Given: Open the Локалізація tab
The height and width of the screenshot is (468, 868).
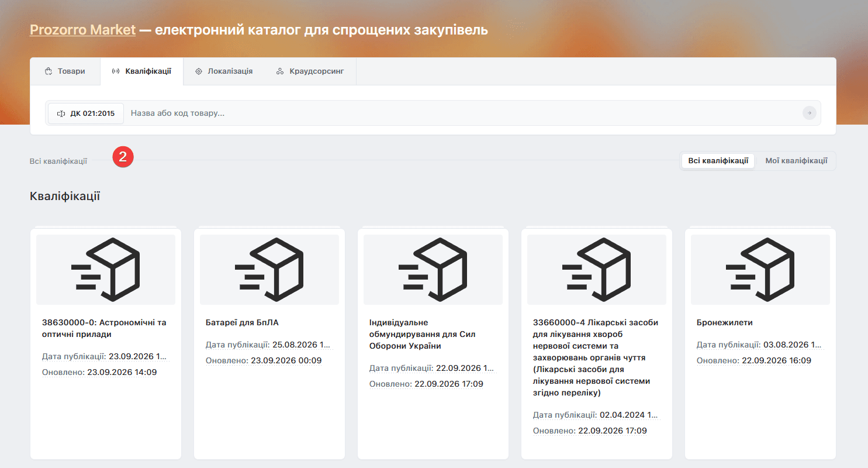Looking at the screenshot, I should [224, 71].
